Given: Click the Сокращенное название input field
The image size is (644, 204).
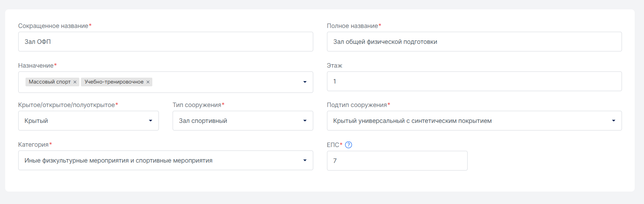Looking at the screenshot, I should click(165, 42).
